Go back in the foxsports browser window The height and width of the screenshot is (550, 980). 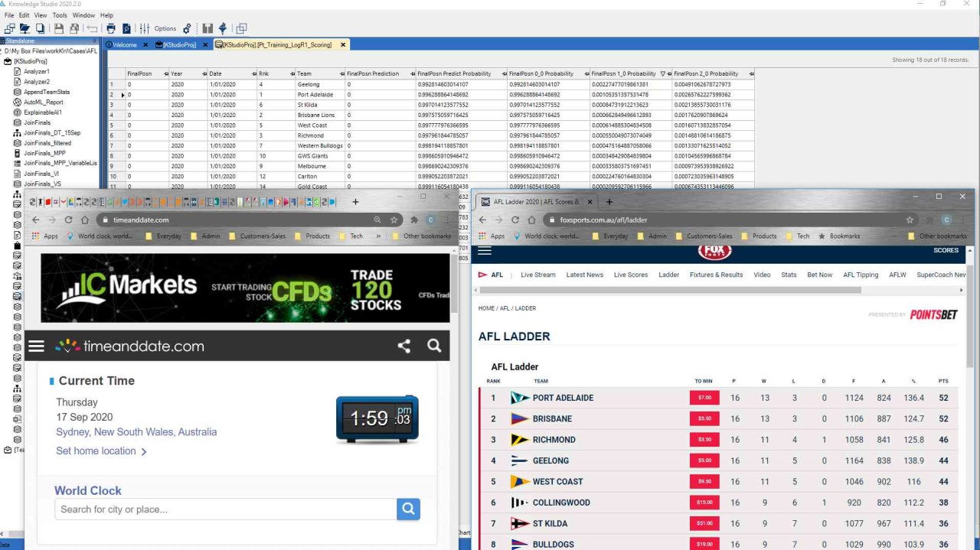coord(482,220)
